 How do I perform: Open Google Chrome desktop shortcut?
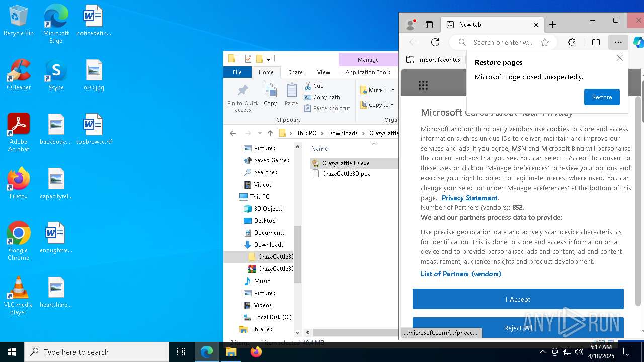[x=18, y=241]
